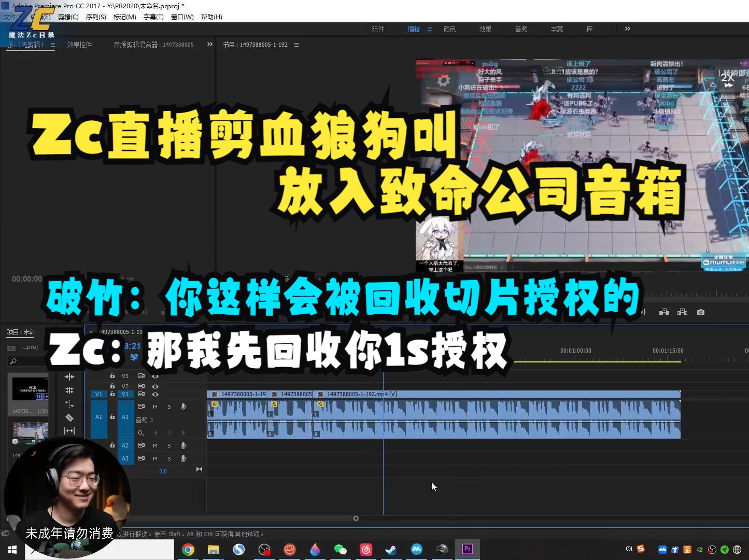The image size is (749, 560).
Task: Go to next keyframe on A1
Action: tap(183, 432)
